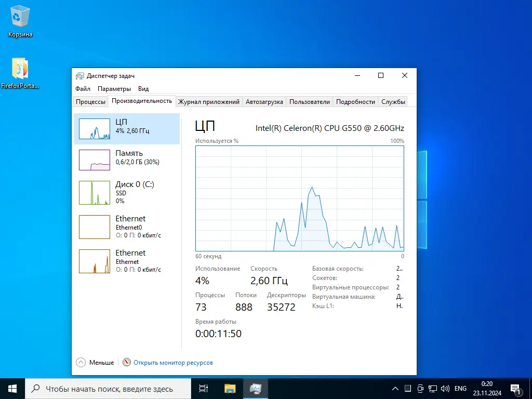532x399 pixels.
Task: Maximize the Task Manager window
Action: click(x=381, y=75)
